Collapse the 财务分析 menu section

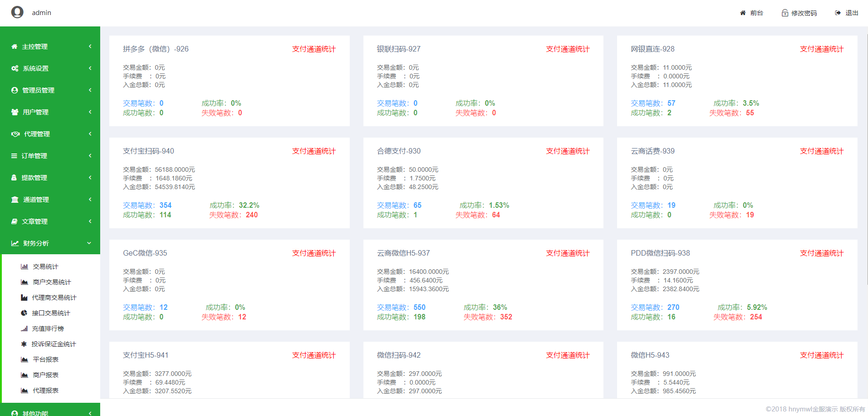50,243
